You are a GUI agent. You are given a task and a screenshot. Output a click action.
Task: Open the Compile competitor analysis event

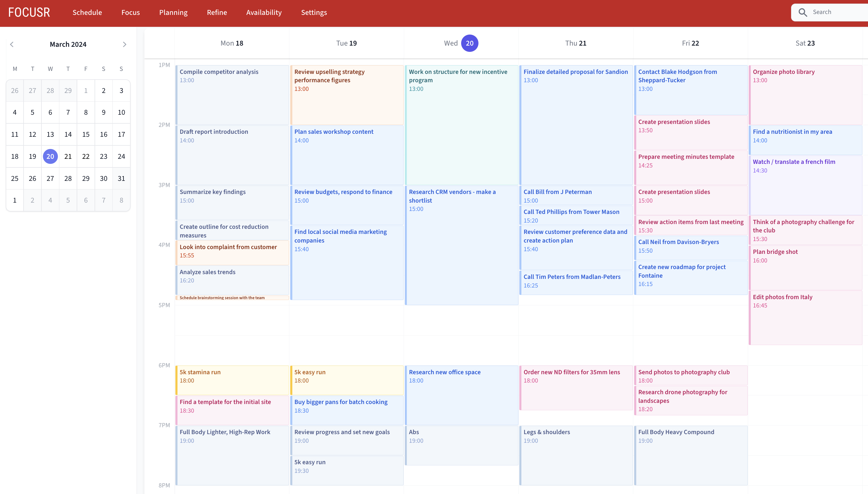coord(232,95)
